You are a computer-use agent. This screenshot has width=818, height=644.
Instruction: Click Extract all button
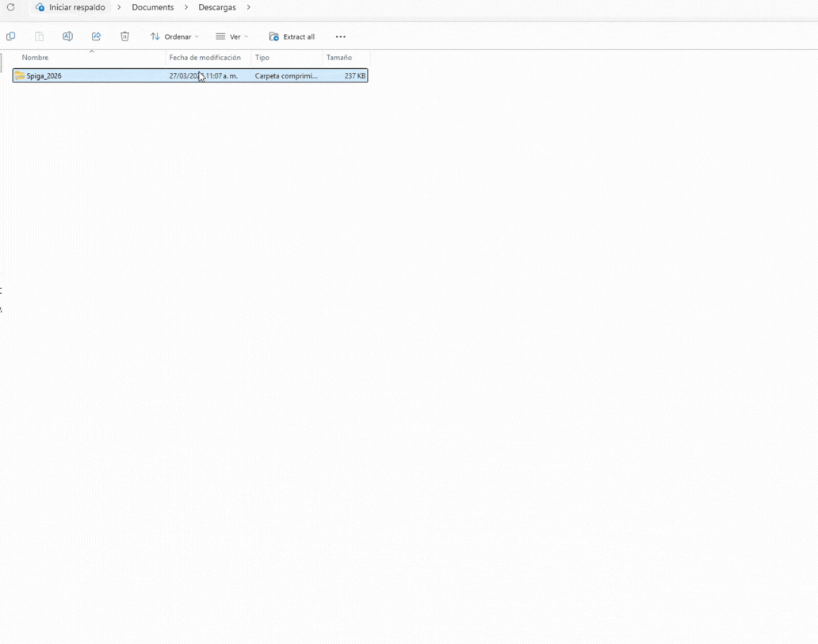coord(292,36)
